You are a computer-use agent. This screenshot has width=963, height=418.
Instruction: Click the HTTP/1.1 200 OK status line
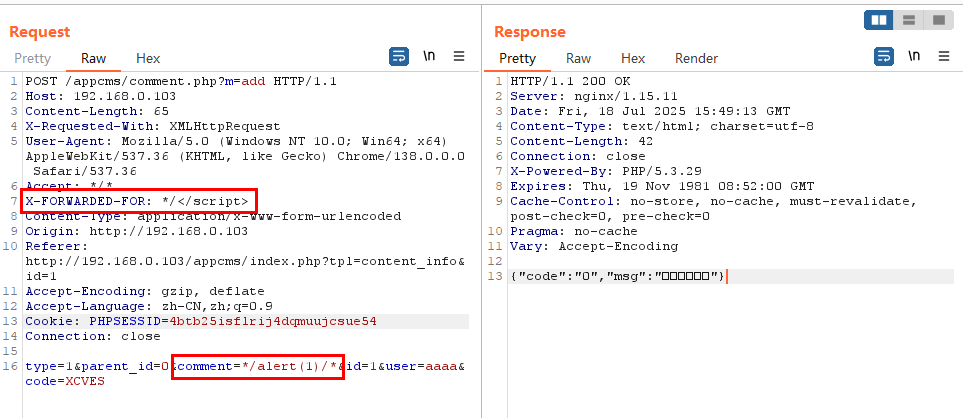[570, 81]
